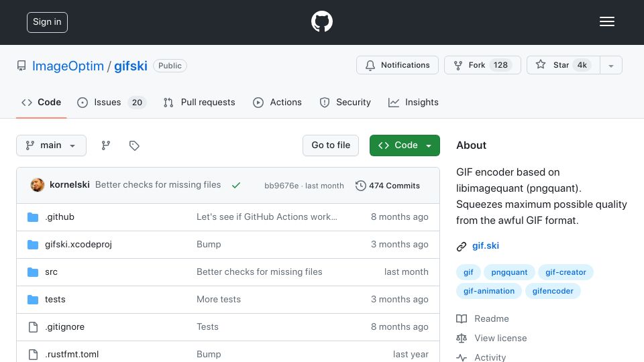Image resolution: width=644 pixels, height=362 pixels.
Task: Select the gif topic tag
Action: pos(468,272)
